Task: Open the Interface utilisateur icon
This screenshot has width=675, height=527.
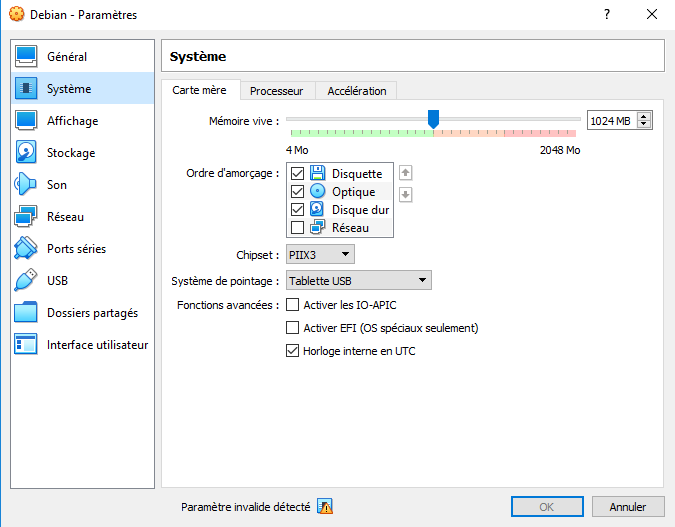Action: [x=26, y=344]
